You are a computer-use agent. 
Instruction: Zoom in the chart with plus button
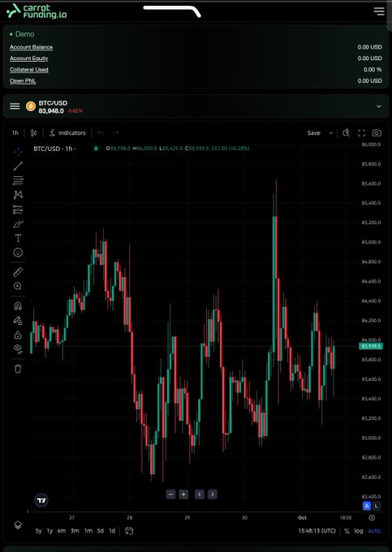(x=183, y=494)
